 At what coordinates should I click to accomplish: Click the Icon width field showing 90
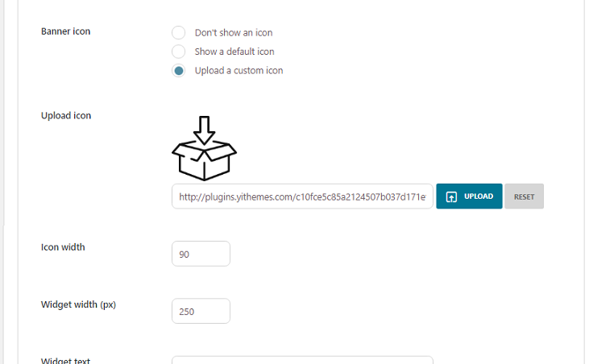pyautogui.click(x=201, y=254)
